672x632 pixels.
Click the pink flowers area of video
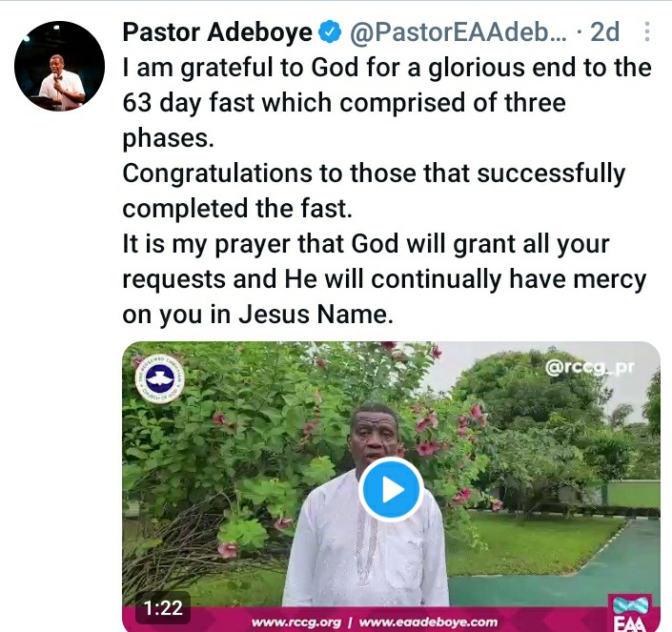(x=446, y=433)
